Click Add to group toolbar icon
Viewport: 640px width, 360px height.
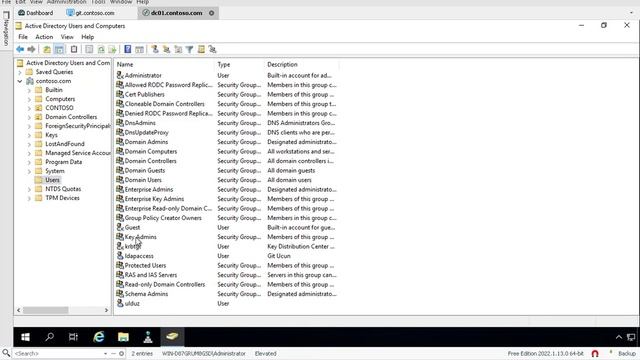[212, 49]
